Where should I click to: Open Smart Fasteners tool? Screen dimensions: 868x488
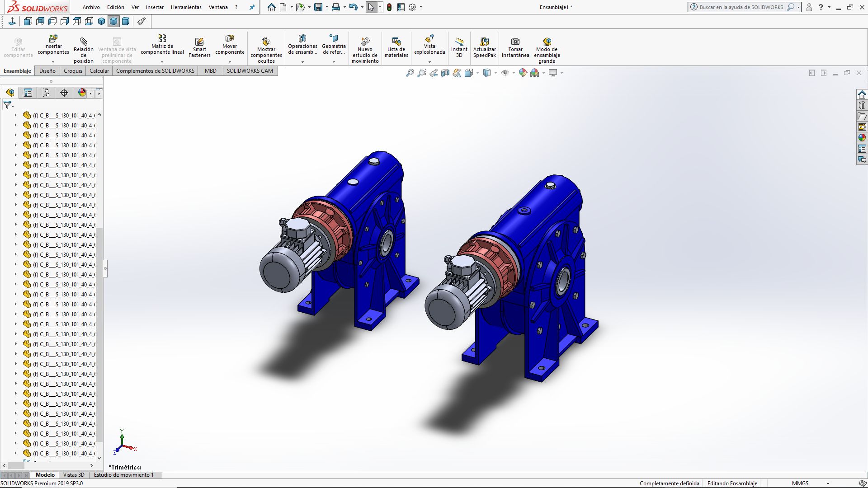(199, 42)
